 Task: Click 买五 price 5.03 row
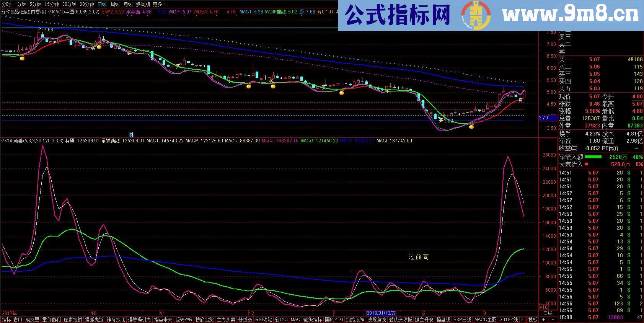coord(601,89)
